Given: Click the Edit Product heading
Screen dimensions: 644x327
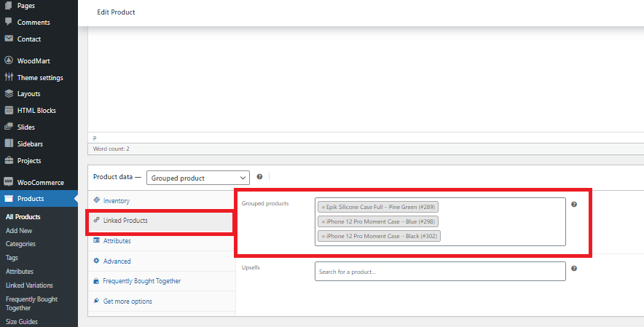Looking at the screenshot, I should (x=116, y=12).
